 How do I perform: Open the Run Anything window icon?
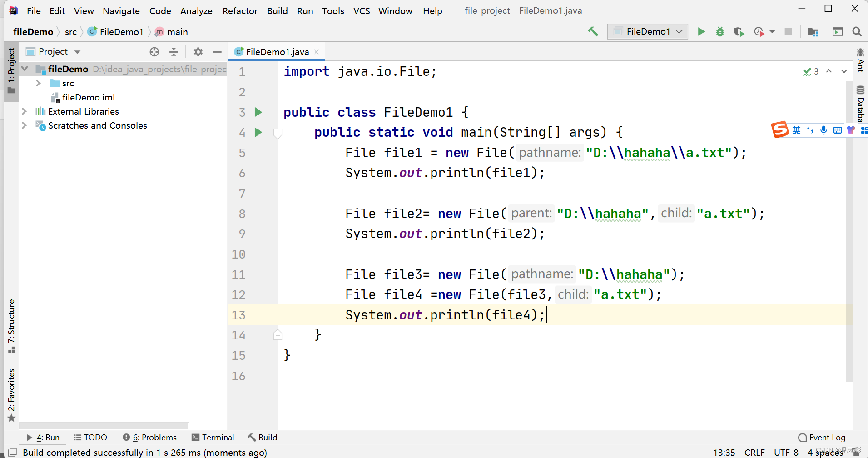click(837, 31)
